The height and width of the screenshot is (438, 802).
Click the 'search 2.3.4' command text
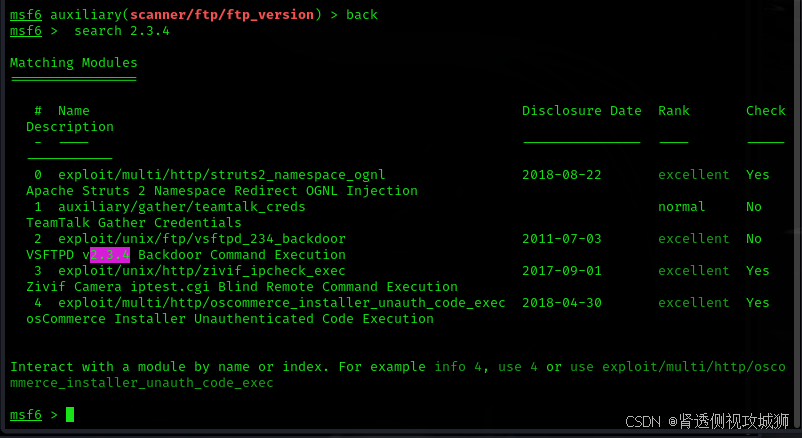[x=122, y=31]
